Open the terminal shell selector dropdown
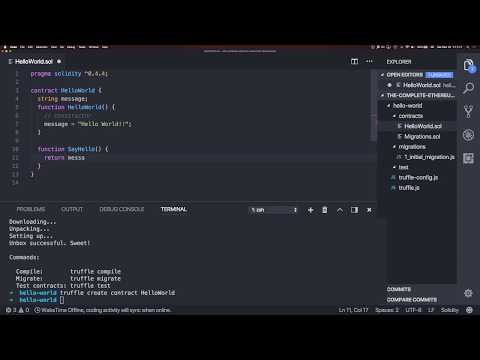Image resolution: width=480 pixels, height=360 pixels. tap(274, 210)
